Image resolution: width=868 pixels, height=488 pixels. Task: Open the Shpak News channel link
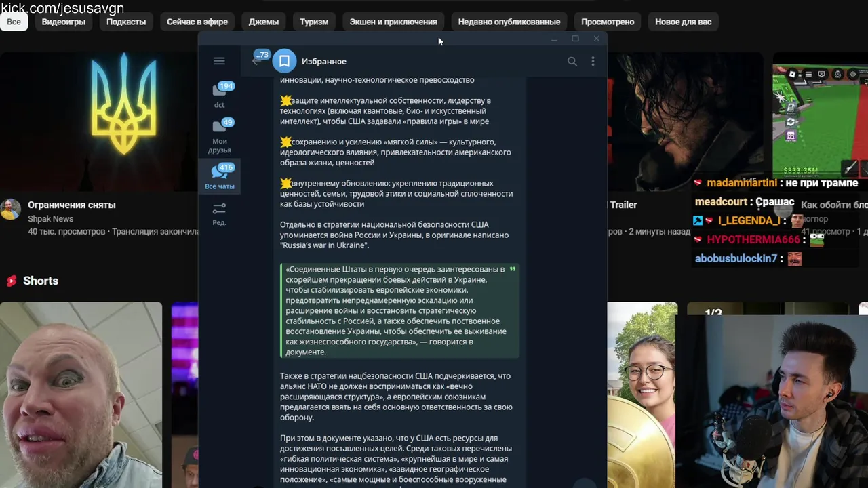(x=50, y=219)
